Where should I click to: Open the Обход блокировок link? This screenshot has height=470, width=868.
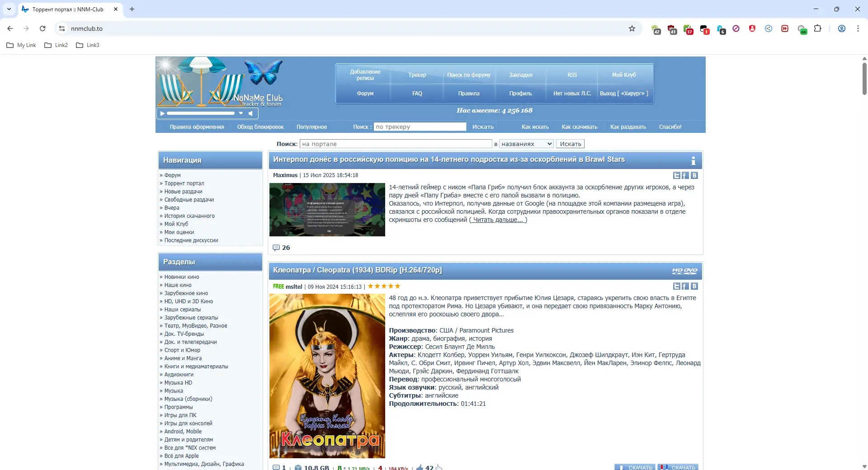(x=260, y=127)
